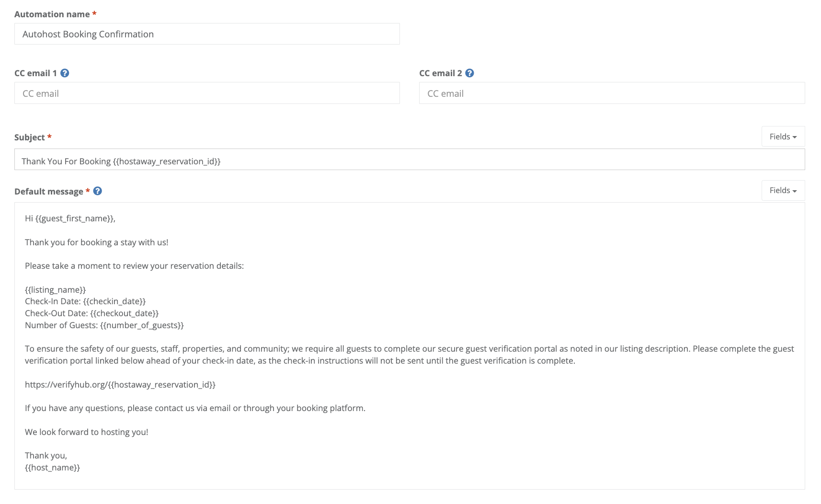Click the dropdown arrow on the Subject Fields button

[795, 137]
